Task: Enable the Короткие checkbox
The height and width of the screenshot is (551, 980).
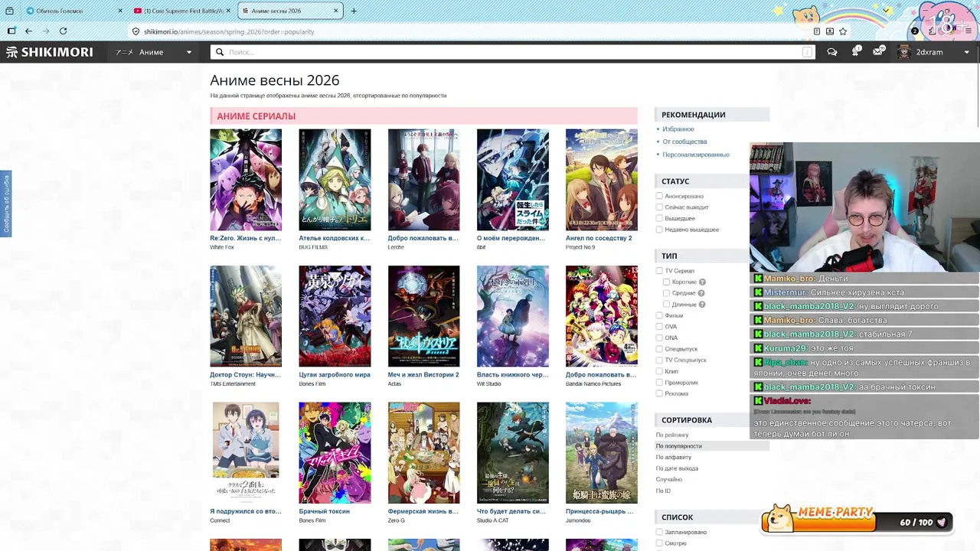Action: (x=667, y=282)
